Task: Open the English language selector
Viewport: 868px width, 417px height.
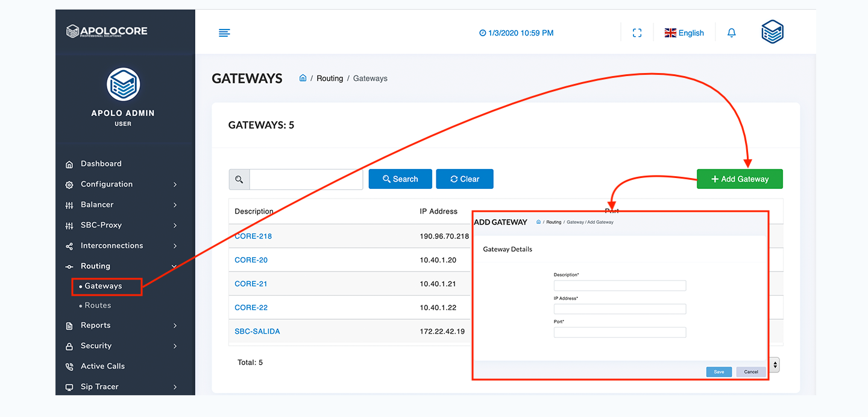Action: 684,33
